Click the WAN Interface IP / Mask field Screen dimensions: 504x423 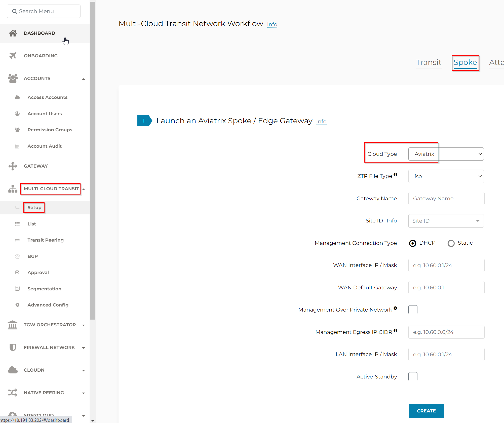(446, 265)
